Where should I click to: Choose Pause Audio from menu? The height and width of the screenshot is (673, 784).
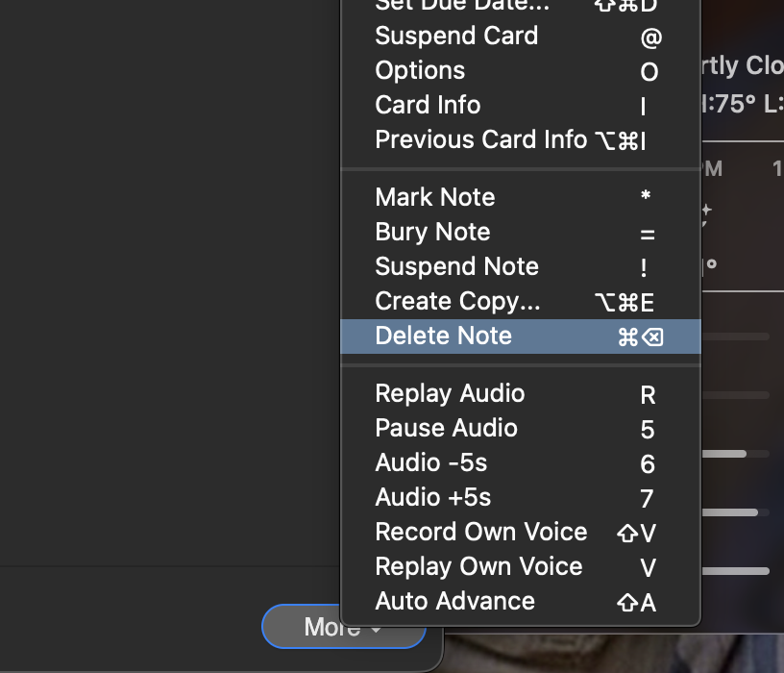point(521,429)
